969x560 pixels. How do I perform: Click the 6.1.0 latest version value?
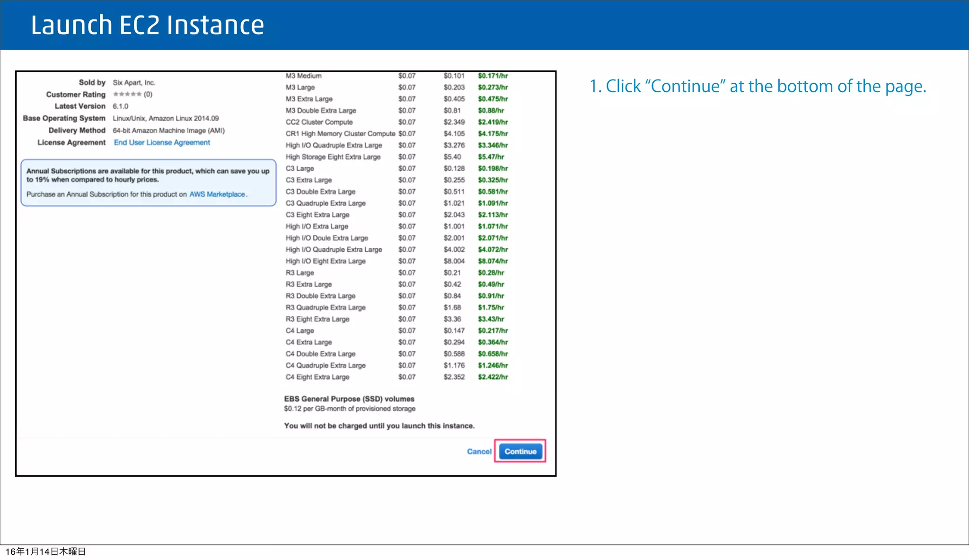click(120, 106)
